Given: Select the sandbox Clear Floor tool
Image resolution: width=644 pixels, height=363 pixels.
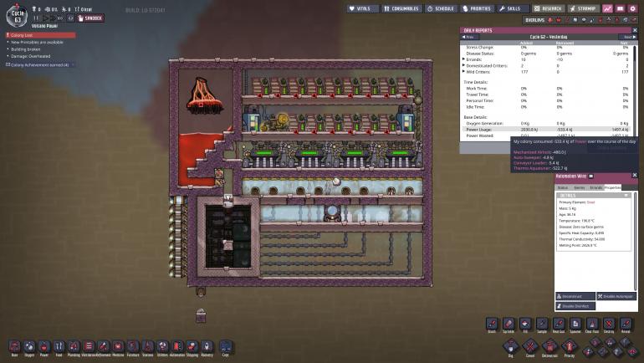Looking at the screenshot, I should [x=592, y=324].
